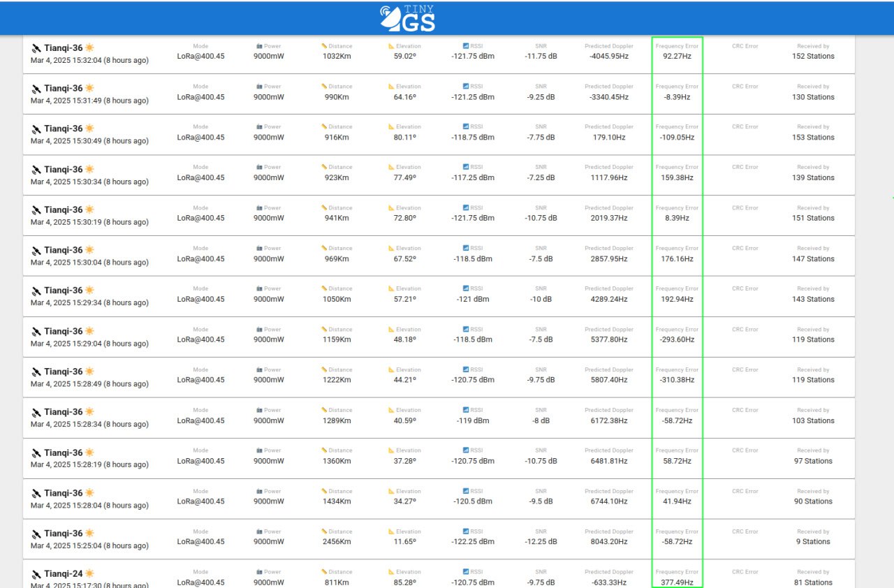Click the 1434Km distance value
The height and width of the screenshot is (588, 894).
(x=337, y=501)
